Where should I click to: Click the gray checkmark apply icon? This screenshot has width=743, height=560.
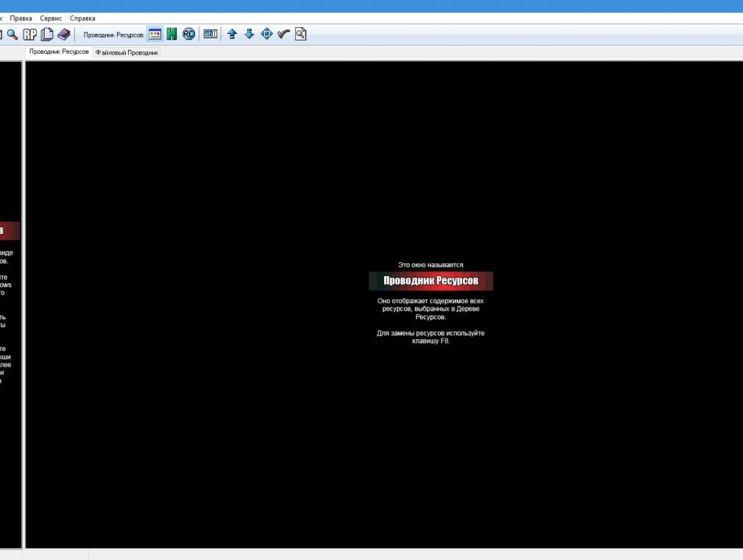click(283, 34)
